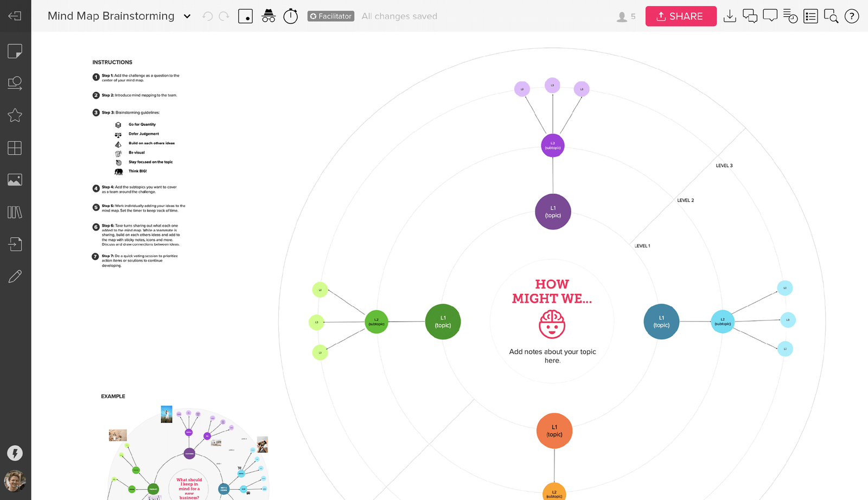Click the SHARE button

681,16
